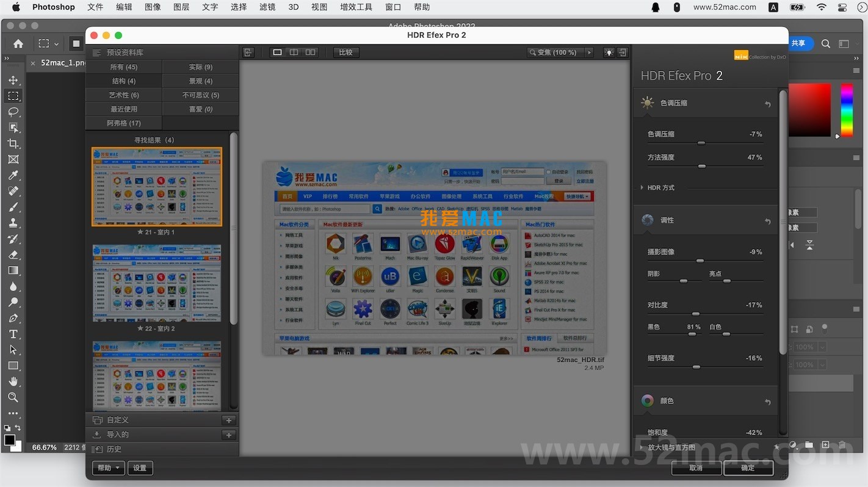Select the Dodge tool
Screen dimensions: 868x487
[13, 302]
